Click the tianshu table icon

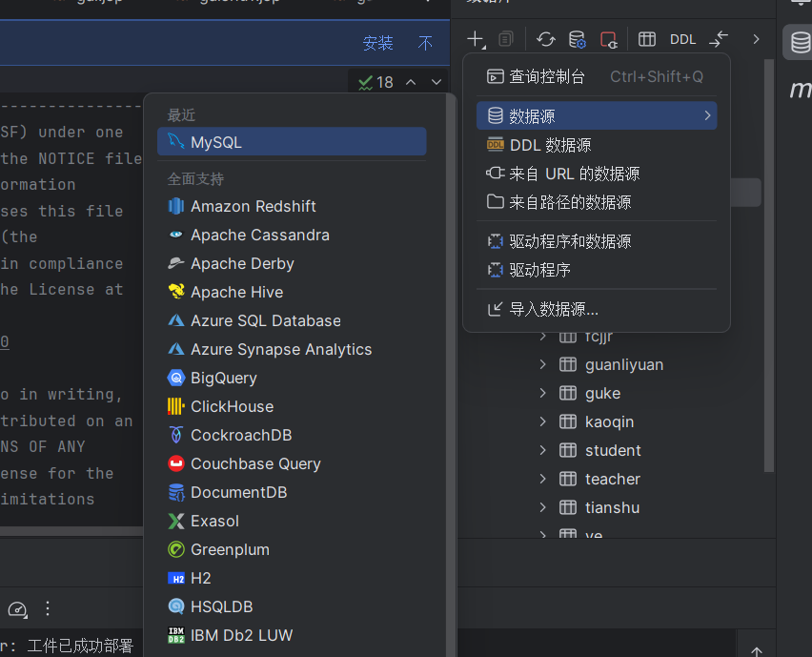pyautogui.click(x=568, y=507)
